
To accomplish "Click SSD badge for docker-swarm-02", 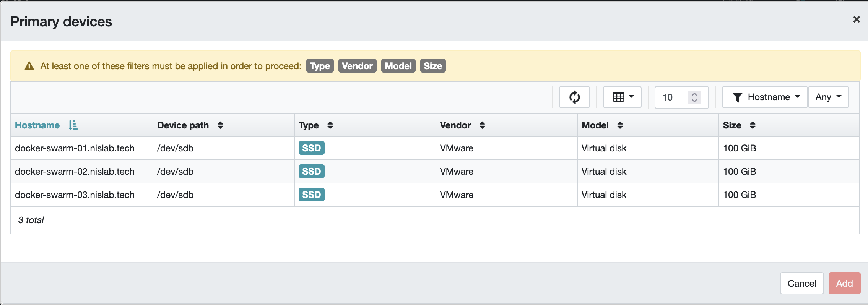I will click(x=311, y=172).
